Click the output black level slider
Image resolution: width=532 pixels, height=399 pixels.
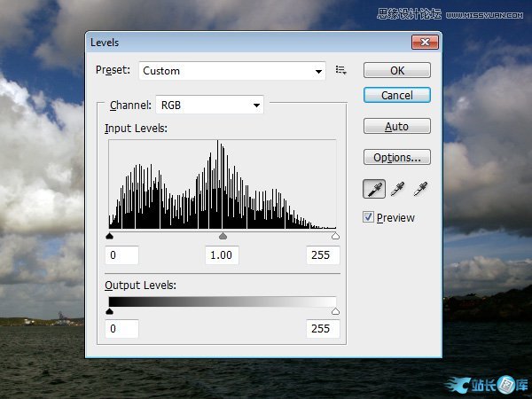110,311
